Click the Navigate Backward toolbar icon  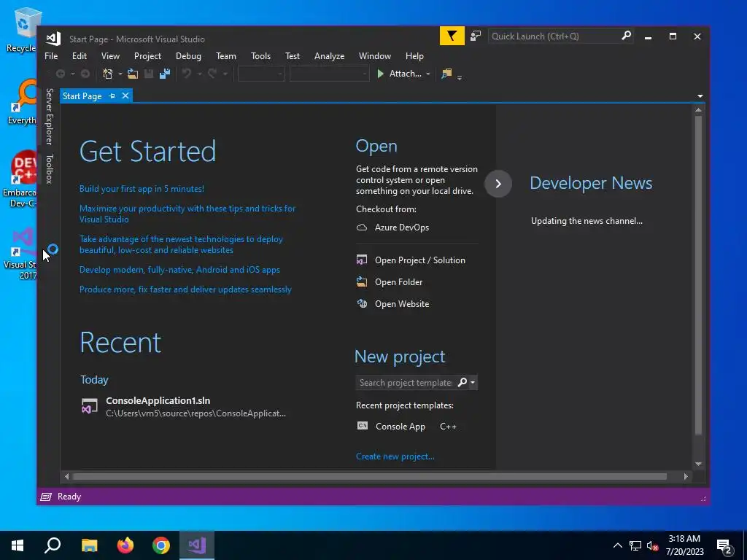(x=61, y=74)
